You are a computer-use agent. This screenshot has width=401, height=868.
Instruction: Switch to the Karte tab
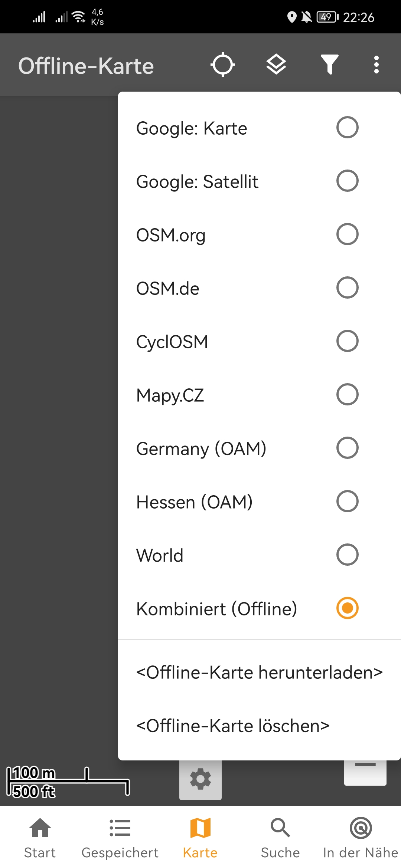(200, 827)
